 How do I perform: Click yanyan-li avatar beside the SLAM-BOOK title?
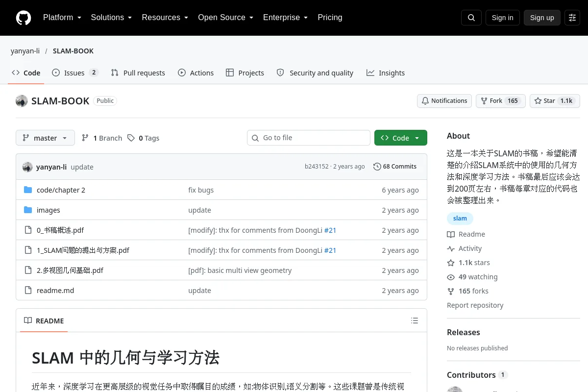click(x=22, y=101)
